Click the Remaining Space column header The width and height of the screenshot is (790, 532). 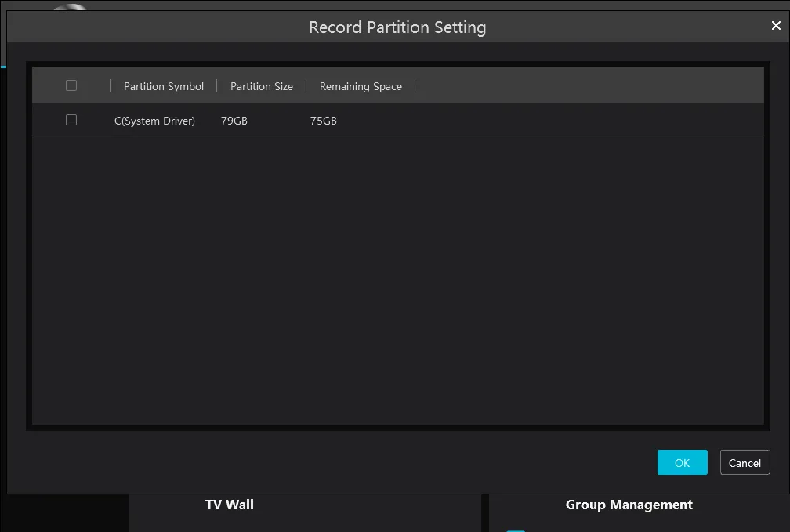pos(361,86)
